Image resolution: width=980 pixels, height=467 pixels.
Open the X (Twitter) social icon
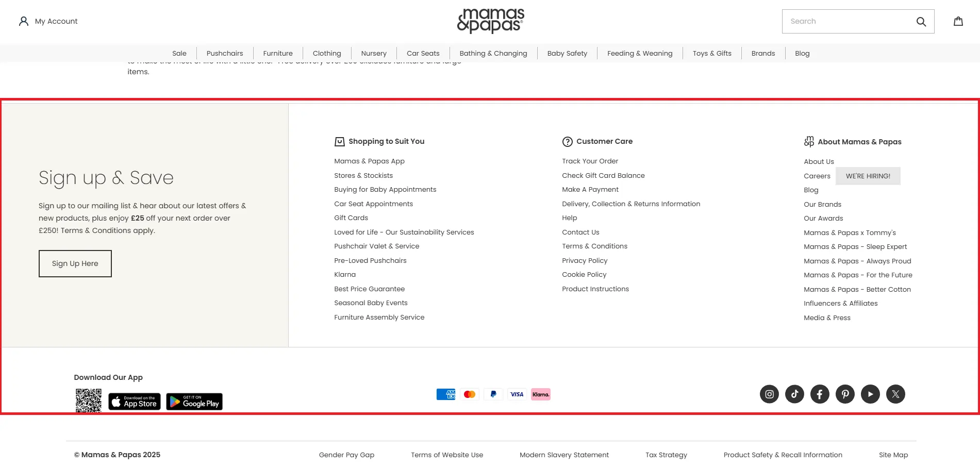click(x=895, y=394)
